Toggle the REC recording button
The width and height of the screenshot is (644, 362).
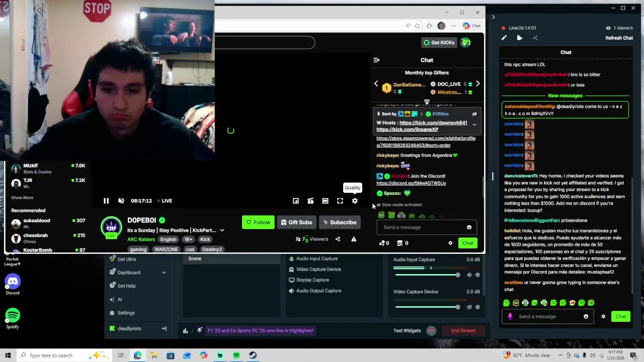(x=431, y=330)
